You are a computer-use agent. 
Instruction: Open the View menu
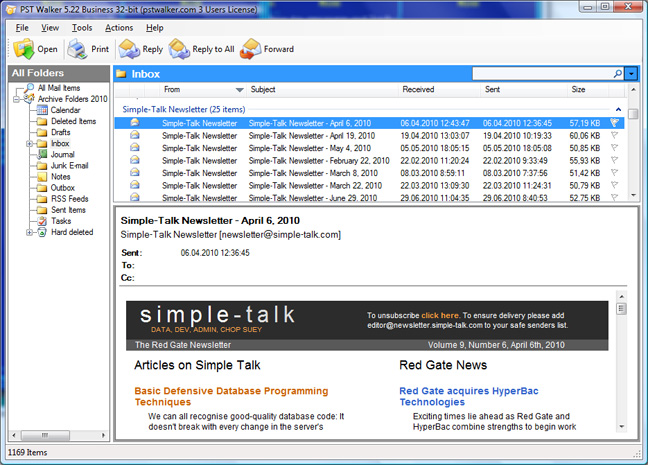50,28
